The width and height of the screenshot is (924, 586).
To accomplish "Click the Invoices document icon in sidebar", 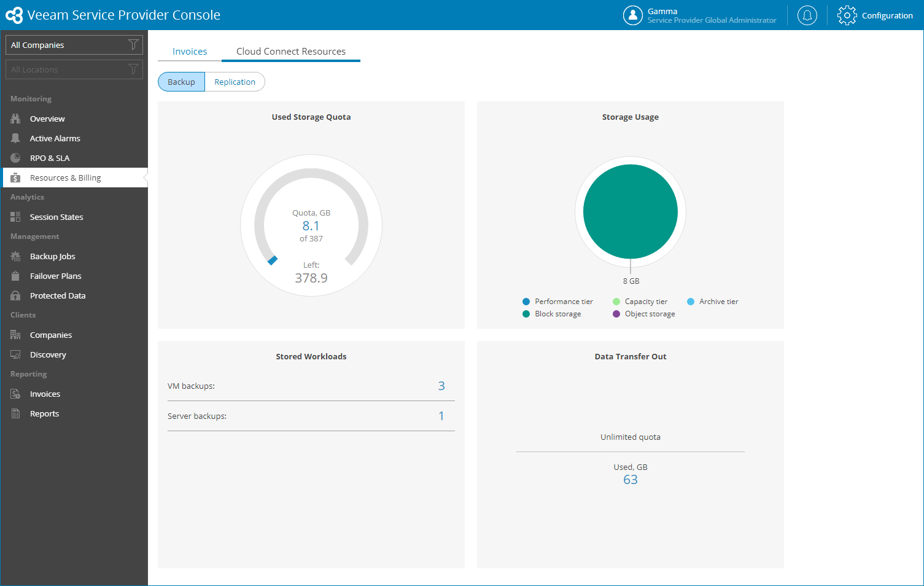I will pos(15,394).
